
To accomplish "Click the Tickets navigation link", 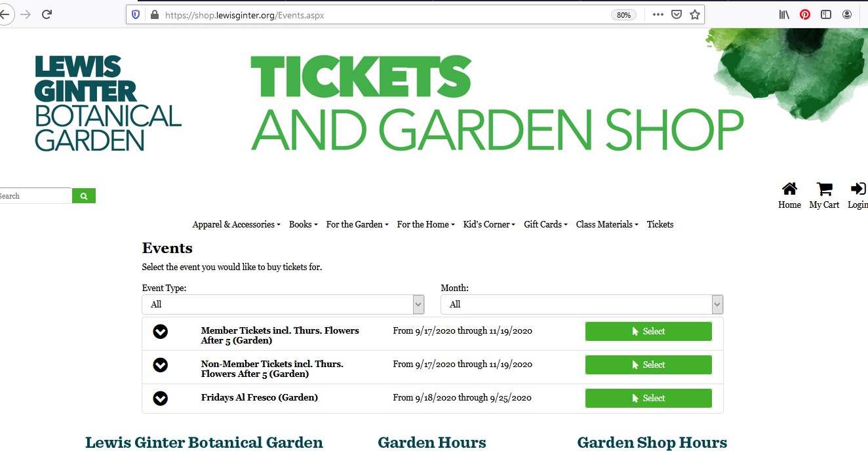I will coord(660,224).
